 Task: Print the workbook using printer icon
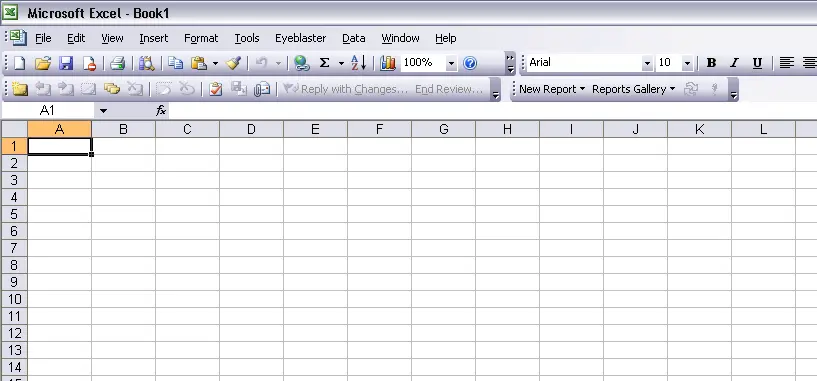[117, 63]
